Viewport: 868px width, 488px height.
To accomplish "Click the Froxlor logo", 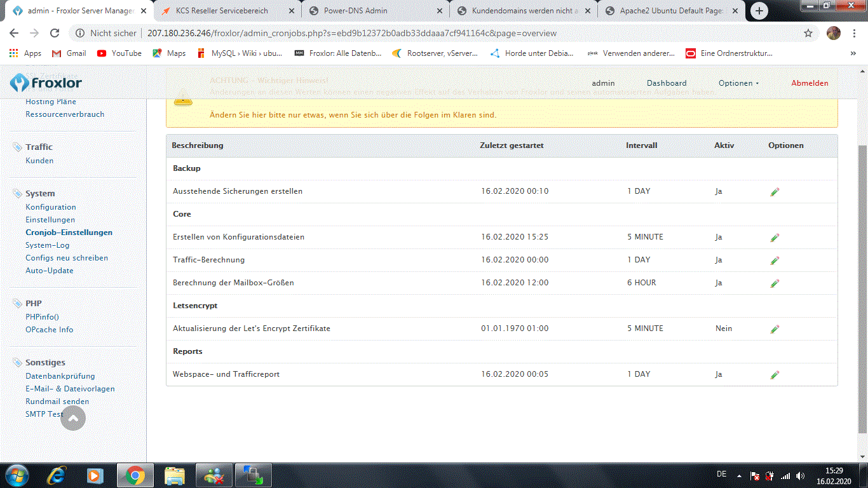I will [x=46, y=83].
